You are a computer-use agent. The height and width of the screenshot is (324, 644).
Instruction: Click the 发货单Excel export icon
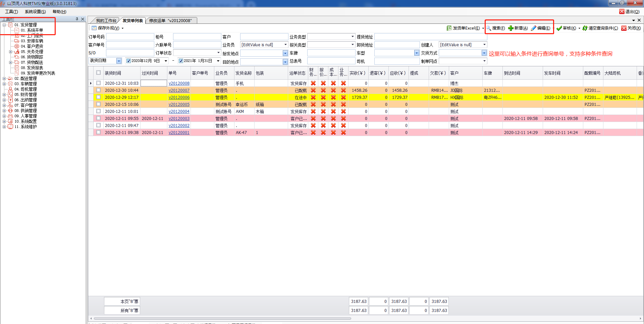(449, 28)
